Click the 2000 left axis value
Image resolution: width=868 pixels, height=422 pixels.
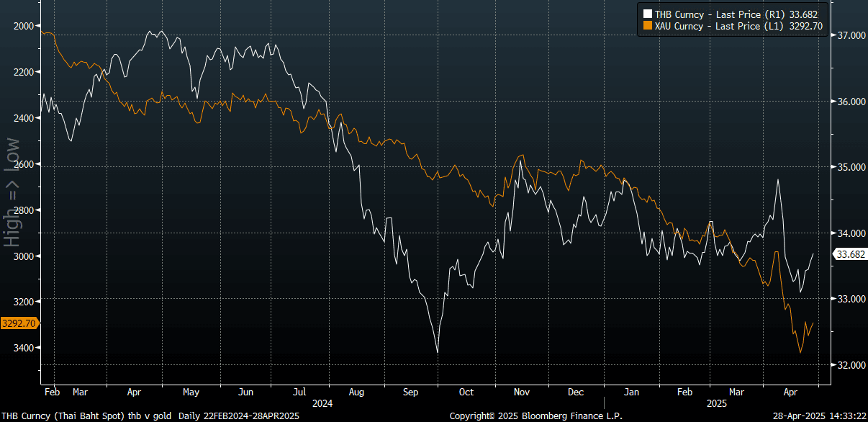[x=24, y=26]
